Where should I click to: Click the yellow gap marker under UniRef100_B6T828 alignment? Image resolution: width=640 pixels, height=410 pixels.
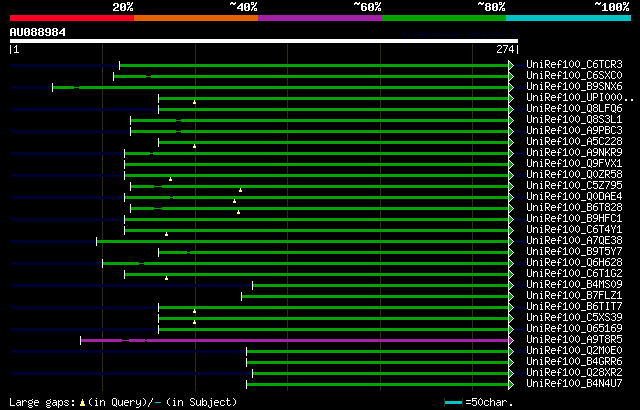tap(238, 212)
